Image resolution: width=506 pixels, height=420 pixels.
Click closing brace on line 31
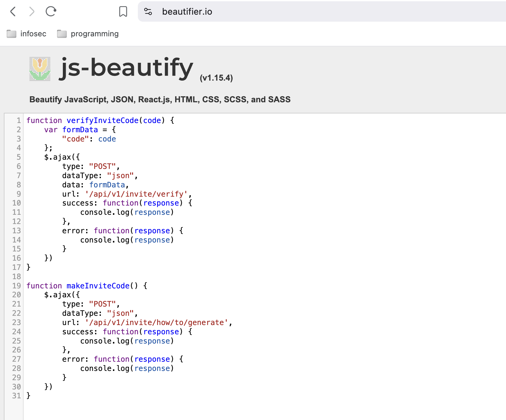point(28,396)
